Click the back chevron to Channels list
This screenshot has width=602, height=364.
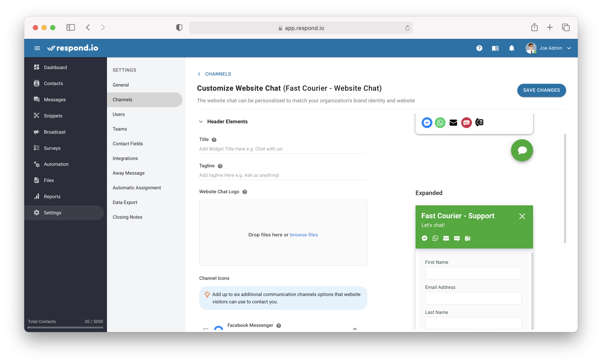pos(199,74)
